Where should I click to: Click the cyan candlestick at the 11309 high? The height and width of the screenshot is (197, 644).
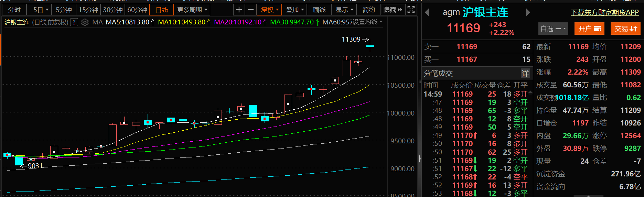370,46
